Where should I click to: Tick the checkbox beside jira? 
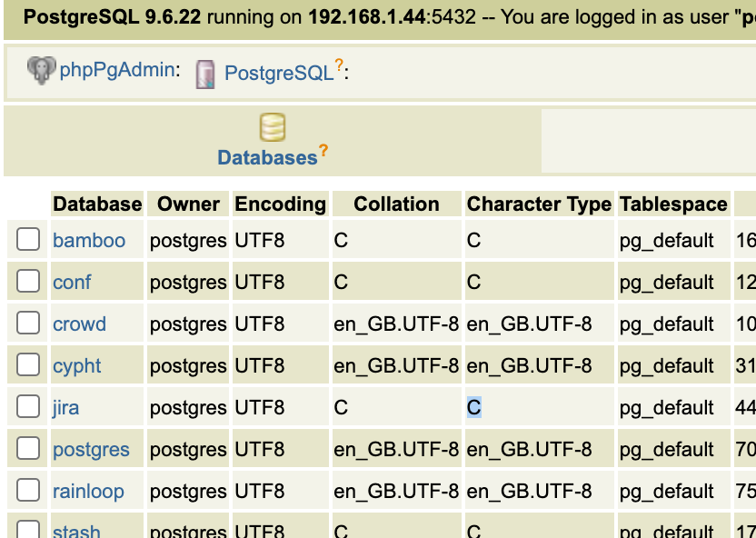click(x=26, y=407)
